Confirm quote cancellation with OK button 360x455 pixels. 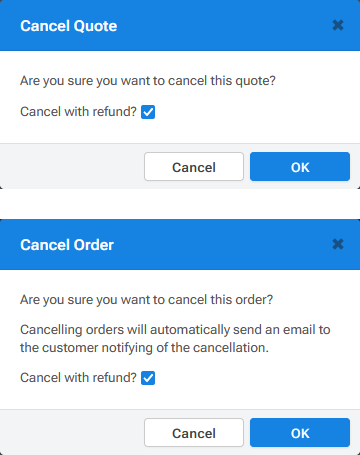point(300,167)
